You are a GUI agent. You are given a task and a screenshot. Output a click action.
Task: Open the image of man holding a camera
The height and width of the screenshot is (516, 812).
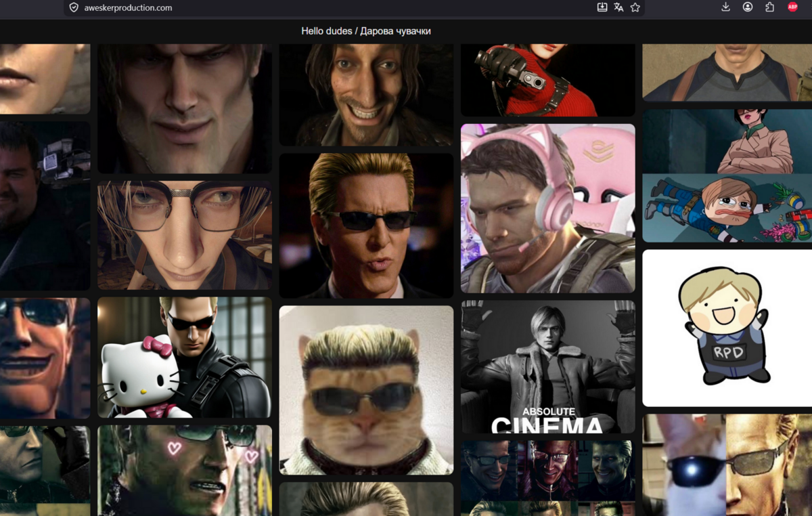[45, 206]
